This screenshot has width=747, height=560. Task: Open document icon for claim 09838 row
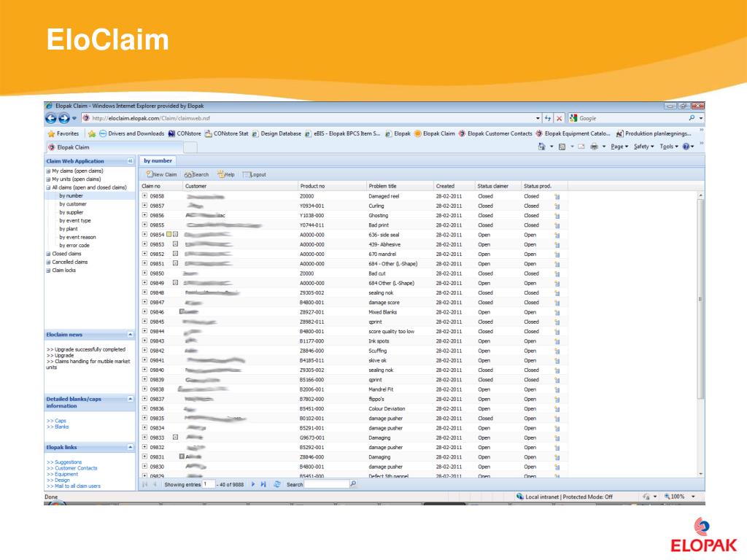[x=557, y=389]
